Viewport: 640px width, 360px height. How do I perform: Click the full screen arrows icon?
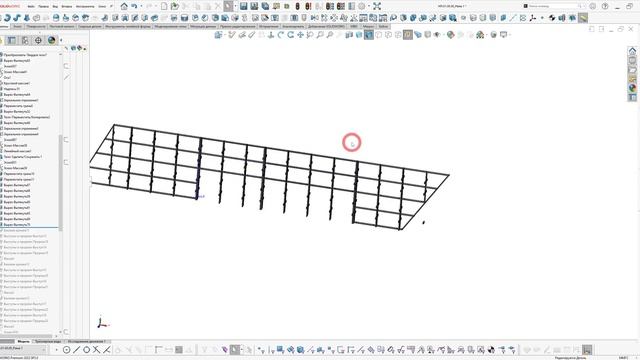point(377,6)
